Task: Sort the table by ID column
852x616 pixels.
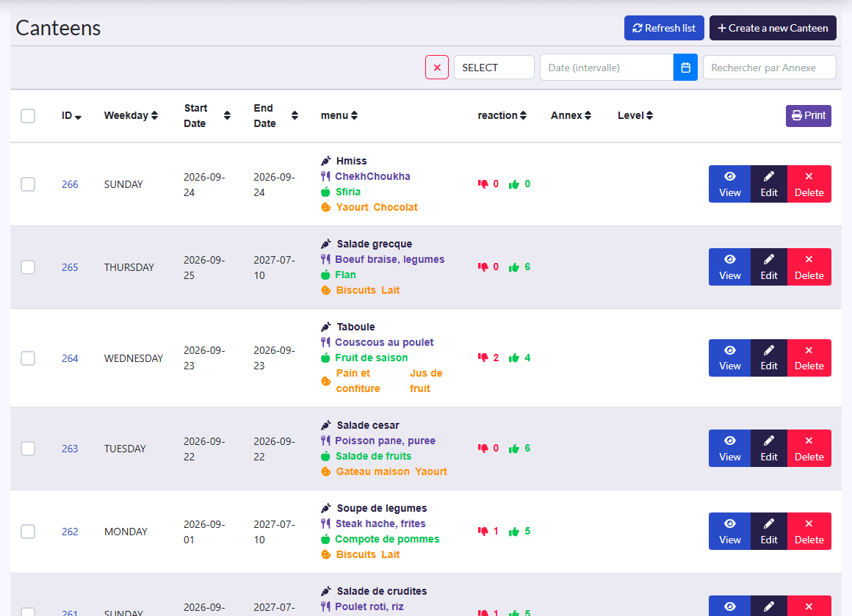Action: (71, 116)
